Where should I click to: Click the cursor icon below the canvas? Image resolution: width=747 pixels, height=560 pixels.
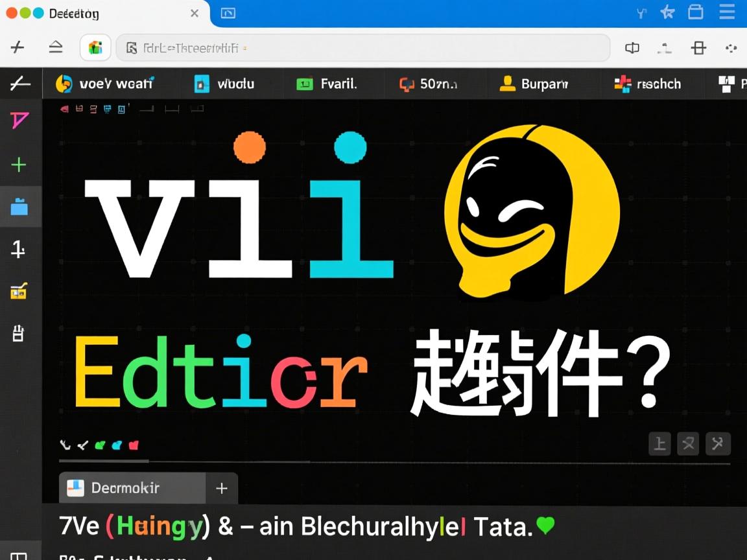[x=64, y=445]
